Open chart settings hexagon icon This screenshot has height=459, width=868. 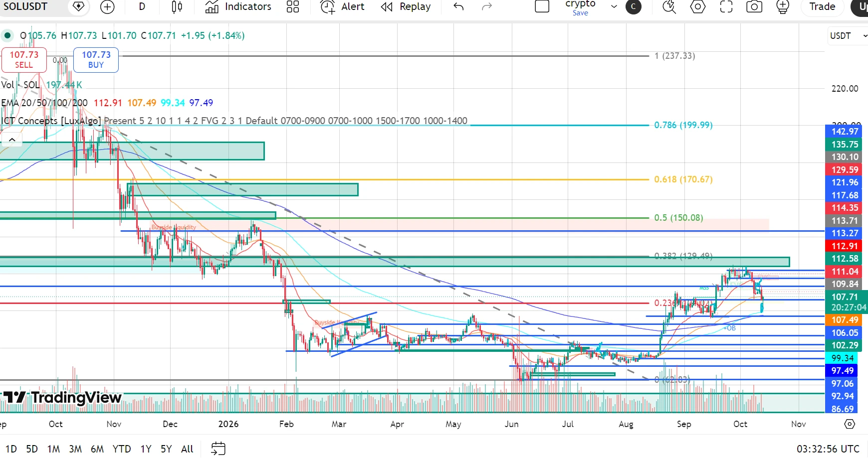(x=698, y=6)
